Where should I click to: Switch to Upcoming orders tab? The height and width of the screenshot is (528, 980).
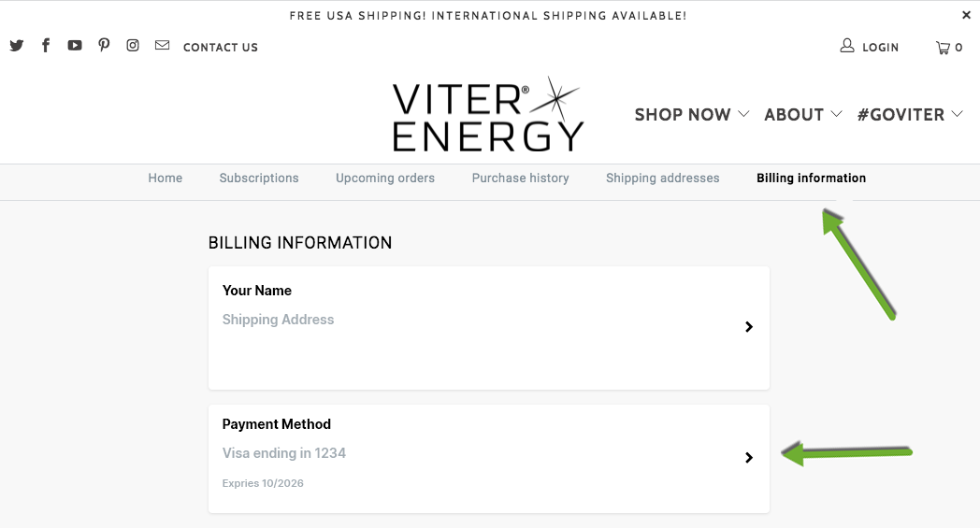[x=385, y=178]
